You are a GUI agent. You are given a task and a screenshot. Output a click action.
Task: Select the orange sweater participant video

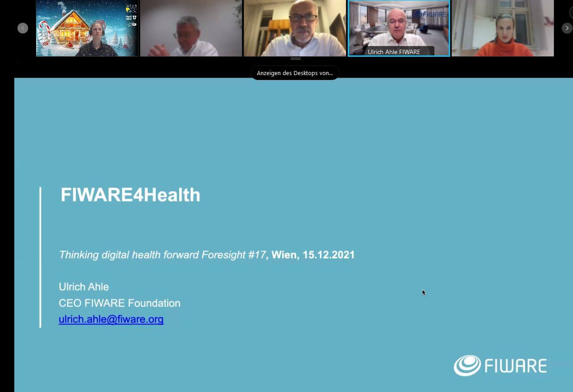[x=502, y=28]
